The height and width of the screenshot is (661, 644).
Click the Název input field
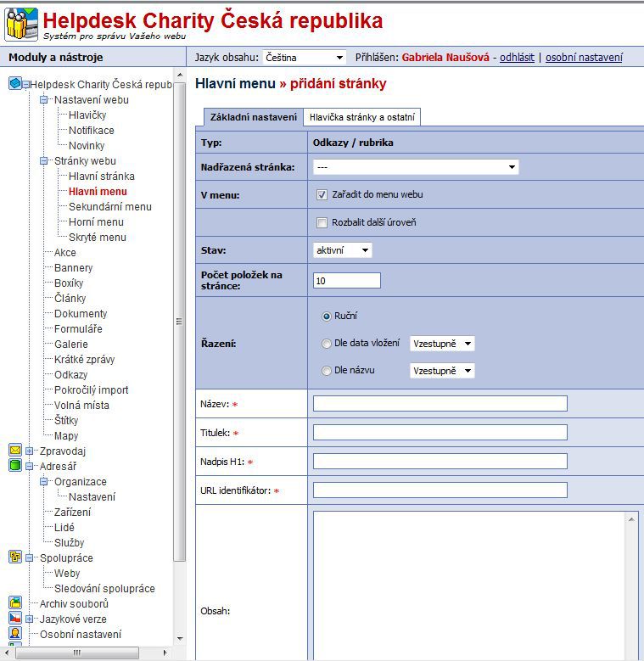440,403
